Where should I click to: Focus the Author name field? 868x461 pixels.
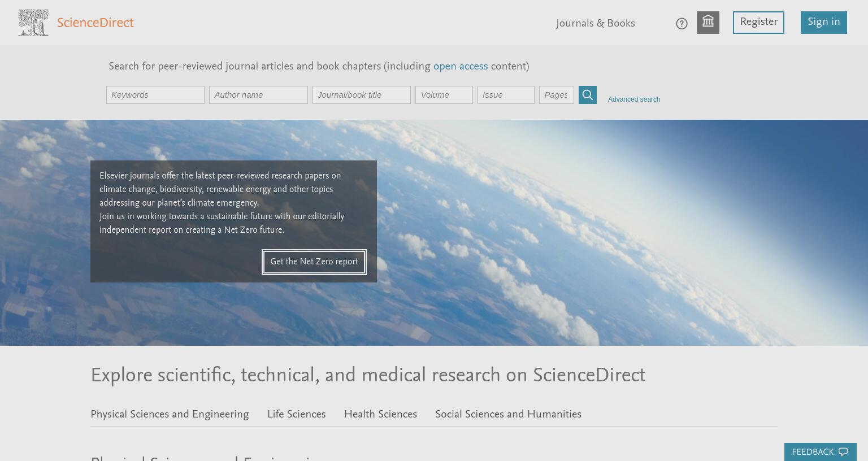pos(258,95)
